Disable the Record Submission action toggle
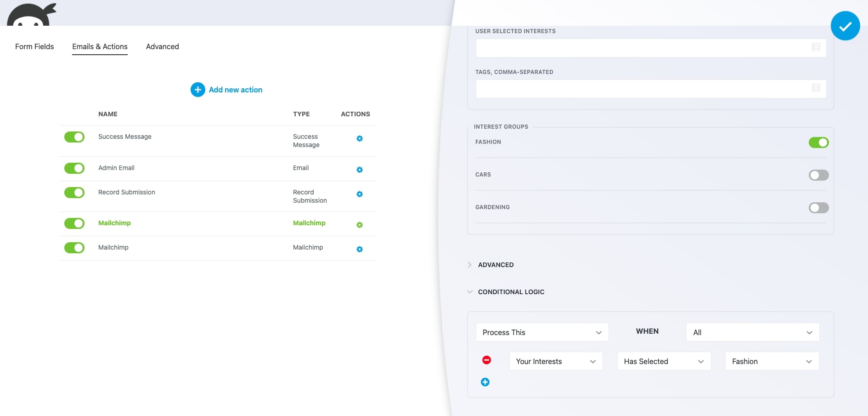 74,193
